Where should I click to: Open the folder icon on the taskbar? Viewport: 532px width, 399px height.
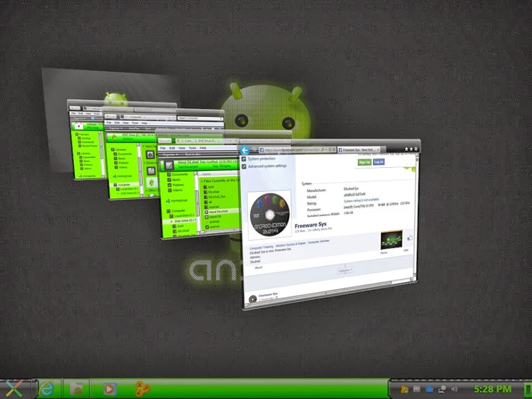click(x=76, y=388)
